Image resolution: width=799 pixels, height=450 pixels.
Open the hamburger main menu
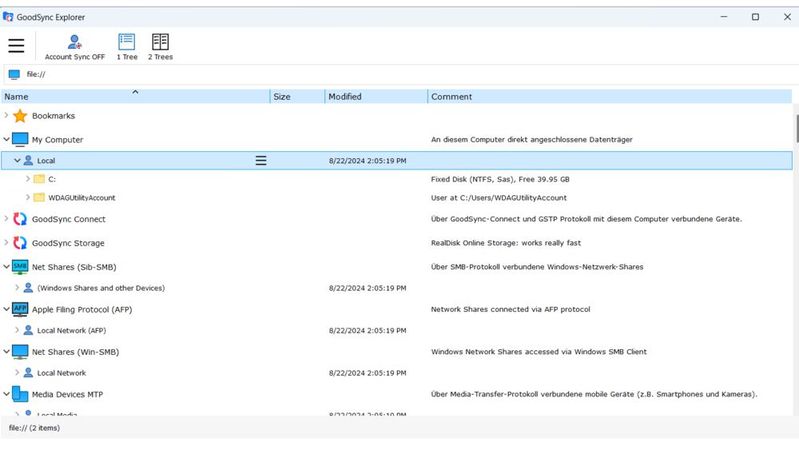(16, 45)
